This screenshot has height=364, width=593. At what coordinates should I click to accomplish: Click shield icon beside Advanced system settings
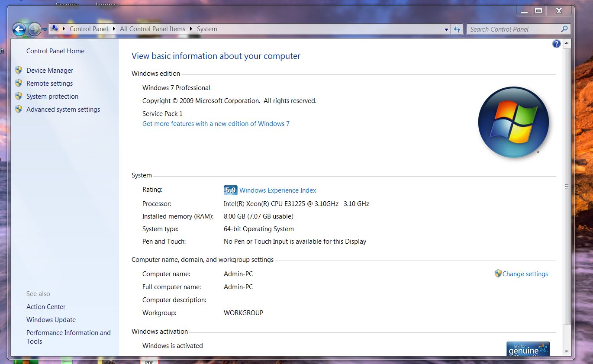[x=19, y=109]
